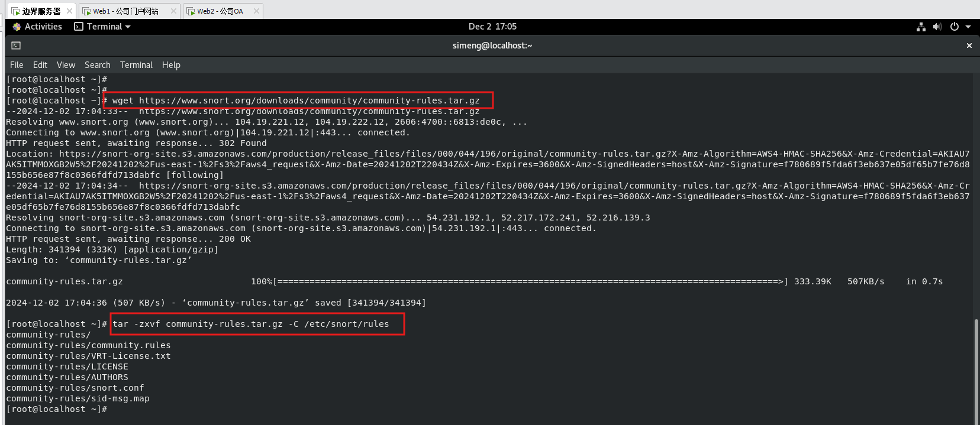Expand the Terminal app menu in top bar

pos(102,27)
